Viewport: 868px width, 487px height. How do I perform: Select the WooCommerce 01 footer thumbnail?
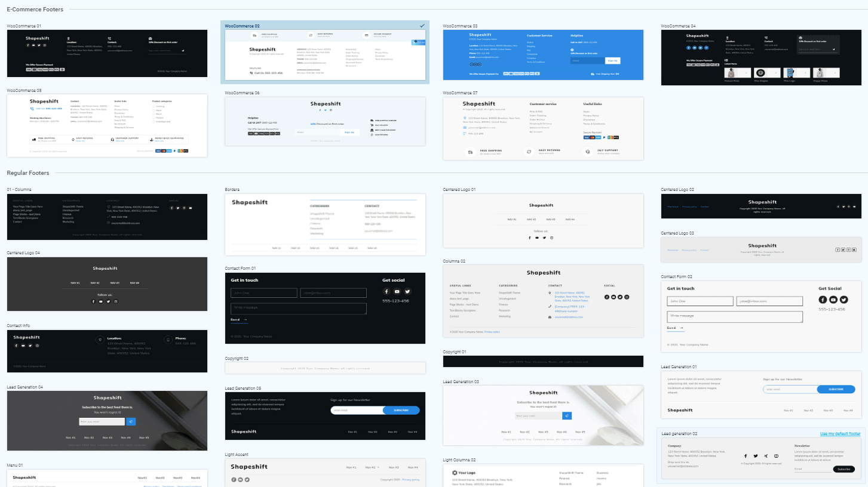[x=107, y=54]
